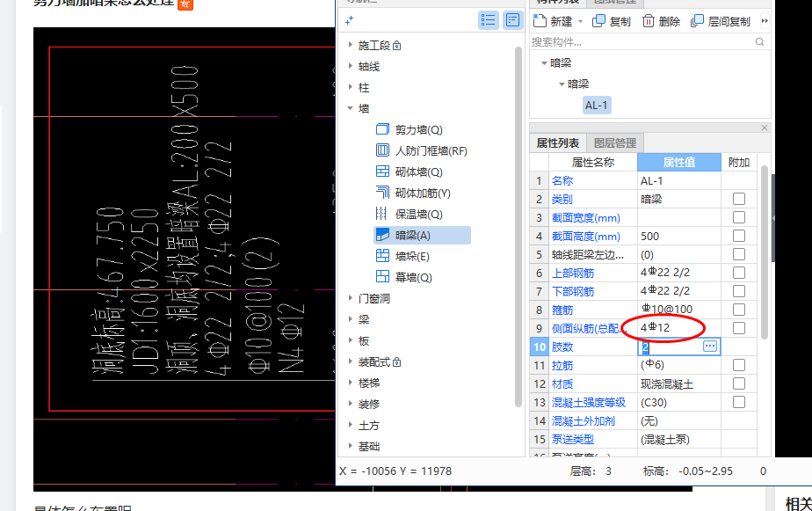Image resolution: width=812 pixels, height=511 pixels.
Task: Toggle 附加 checkbox for 侧面纵筋 row
Action: (739, 327)
